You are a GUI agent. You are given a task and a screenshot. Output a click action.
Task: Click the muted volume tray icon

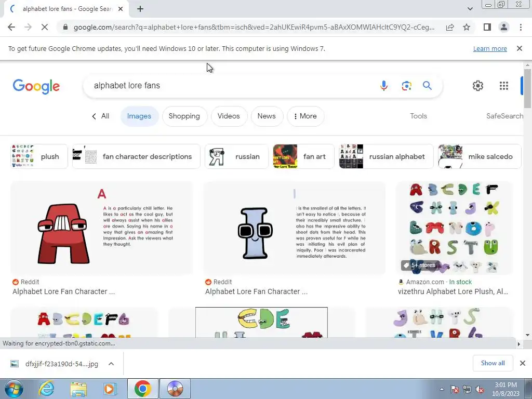point(480,389)
